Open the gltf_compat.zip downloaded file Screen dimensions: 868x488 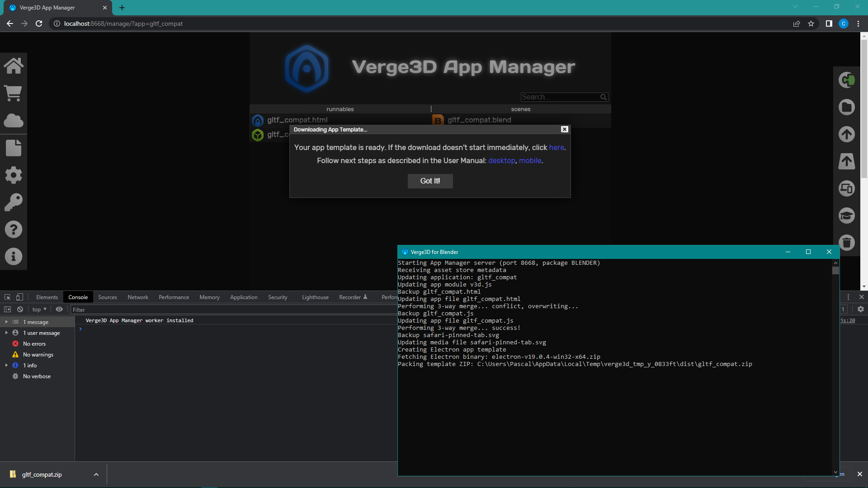pos(42,474)
